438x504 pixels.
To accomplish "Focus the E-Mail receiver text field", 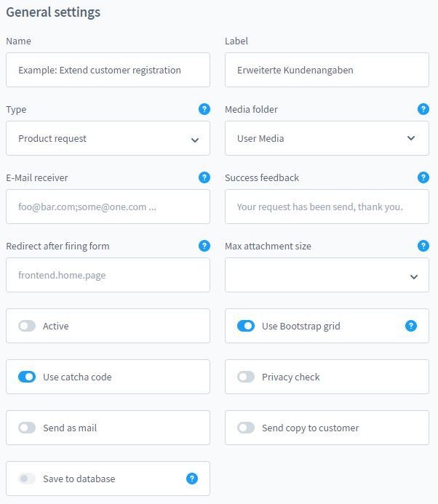I will point(108,207).
